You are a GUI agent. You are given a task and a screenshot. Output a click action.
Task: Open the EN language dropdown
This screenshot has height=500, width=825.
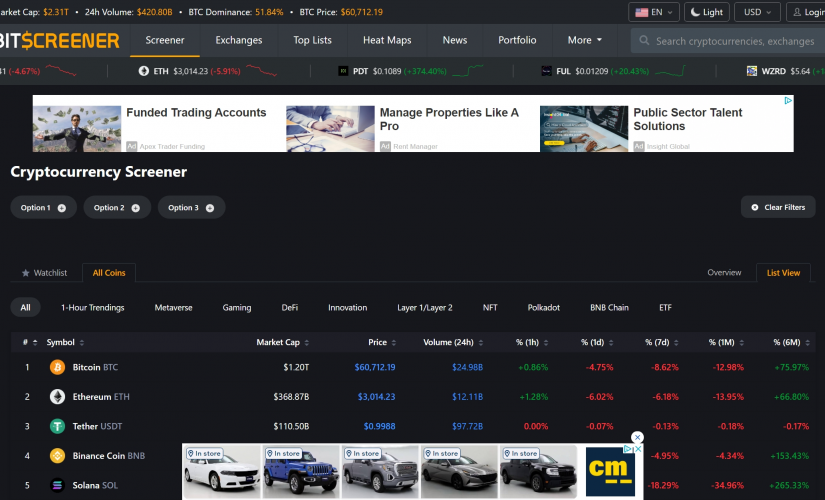[x=654, y=12]
